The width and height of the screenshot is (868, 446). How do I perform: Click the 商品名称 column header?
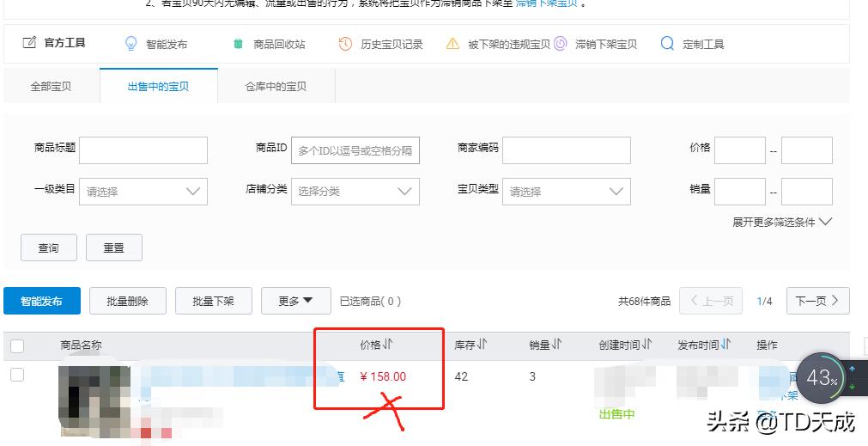(x=81, y=345)
